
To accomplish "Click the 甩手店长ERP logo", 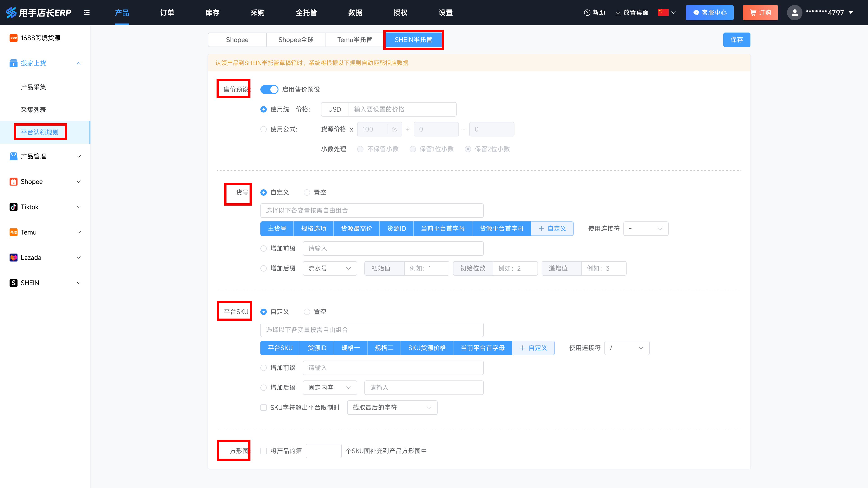I will (39, 12).
